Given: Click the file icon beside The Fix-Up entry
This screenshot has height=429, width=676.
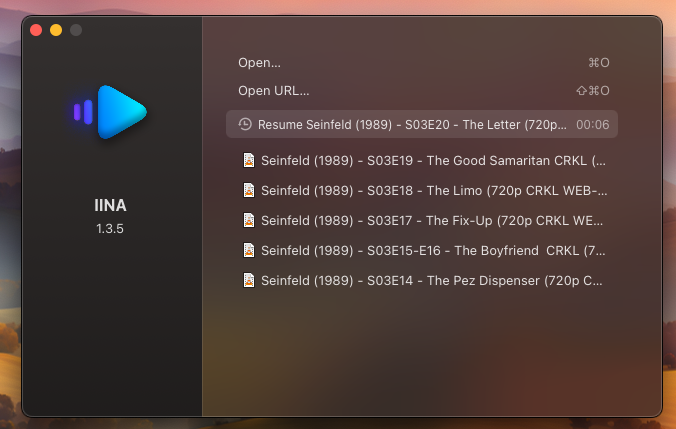Looking at the screenshot, I should tap(249, 220).
